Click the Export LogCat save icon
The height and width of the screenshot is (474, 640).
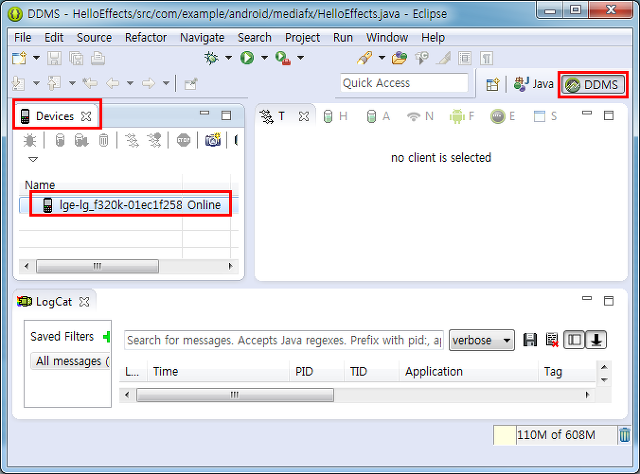(530, 340)
